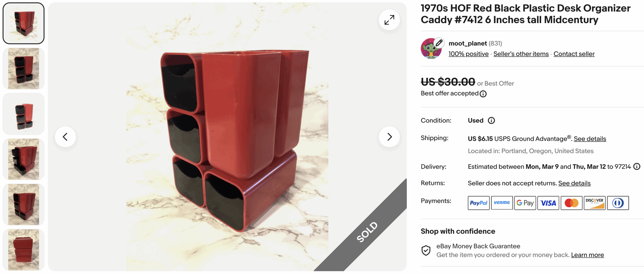
Task: Click the PayPal payment icon
Action: pos(478,203)
